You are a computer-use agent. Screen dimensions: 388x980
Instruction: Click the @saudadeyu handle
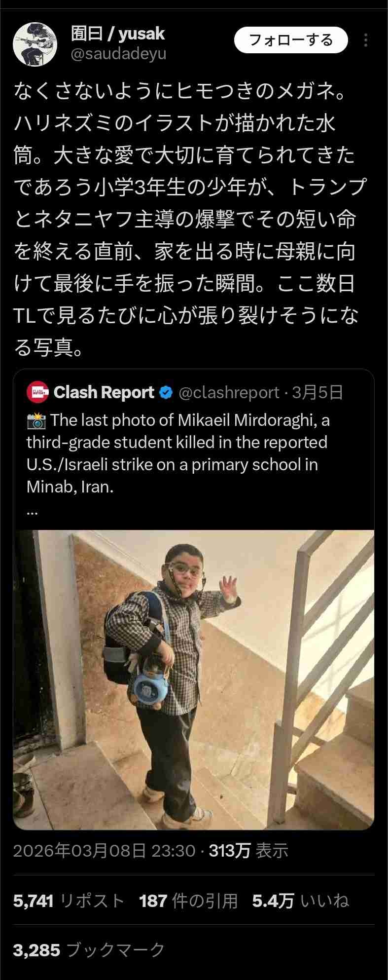coord(119,54)
